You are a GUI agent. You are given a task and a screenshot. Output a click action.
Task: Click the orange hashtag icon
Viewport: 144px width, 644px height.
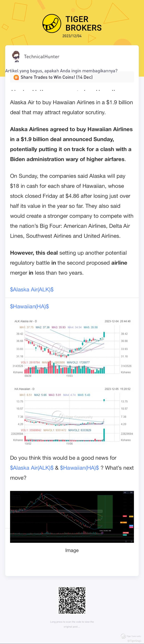coord(16,77)
